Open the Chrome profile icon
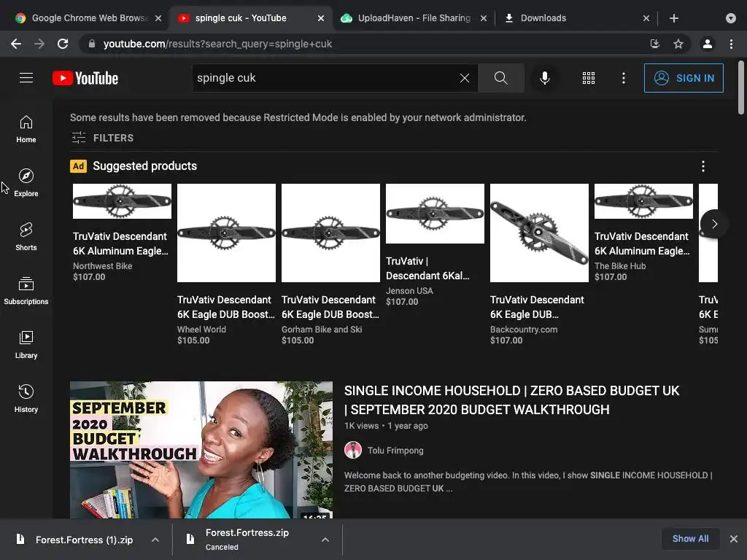 (x=708, y=44)
